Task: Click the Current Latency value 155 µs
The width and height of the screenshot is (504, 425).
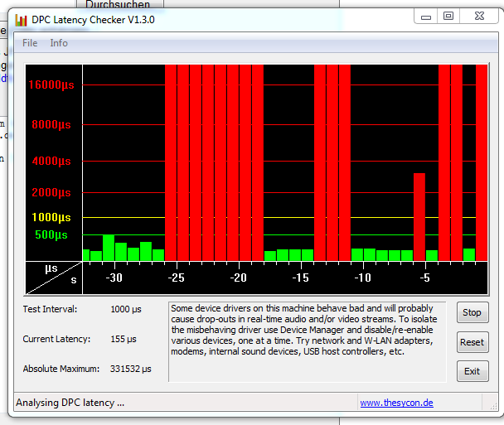Action: 124,339
